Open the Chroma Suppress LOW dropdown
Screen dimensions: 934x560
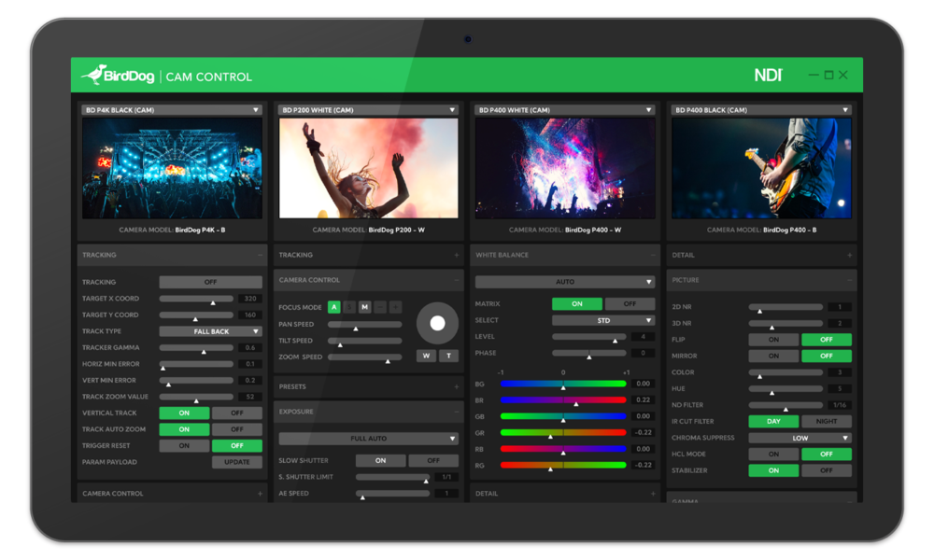pyautogui.click(x=800, y=438)
